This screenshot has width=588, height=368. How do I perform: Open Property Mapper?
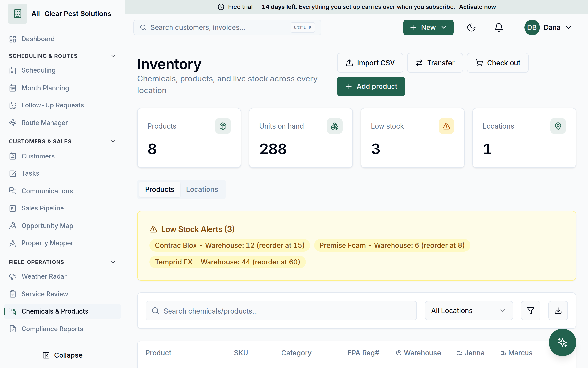[x=62, y=243]
